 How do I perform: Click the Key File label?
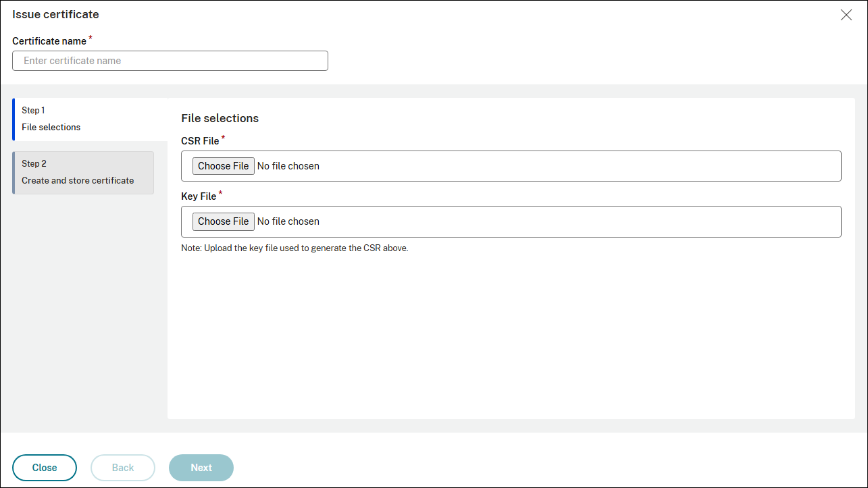199,196
